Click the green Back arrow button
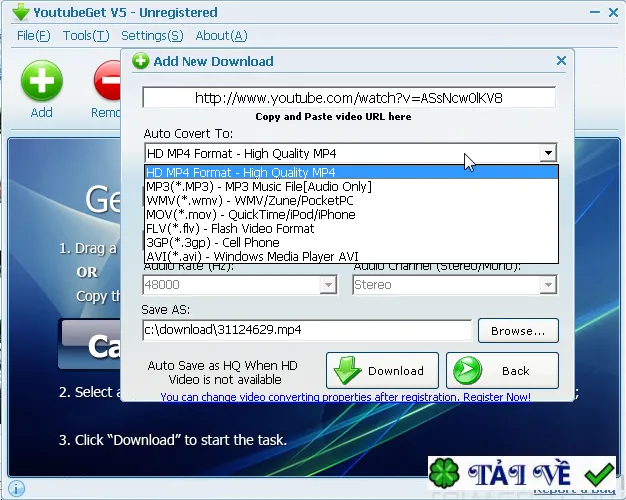The width and height of the screenshot is (626, 500). pos(502,371)
